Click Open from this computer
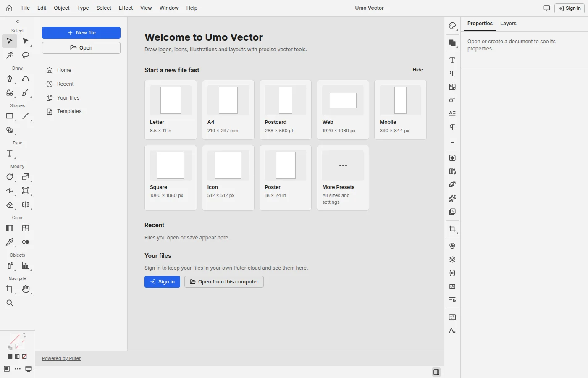Viewport: 588px width, 378px height. click(224, 282)
